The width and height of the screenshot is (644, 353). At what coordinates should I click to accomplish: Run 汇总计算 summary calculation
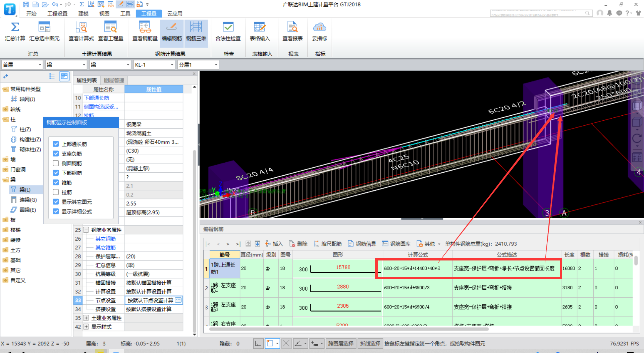[x=15, y=32]
